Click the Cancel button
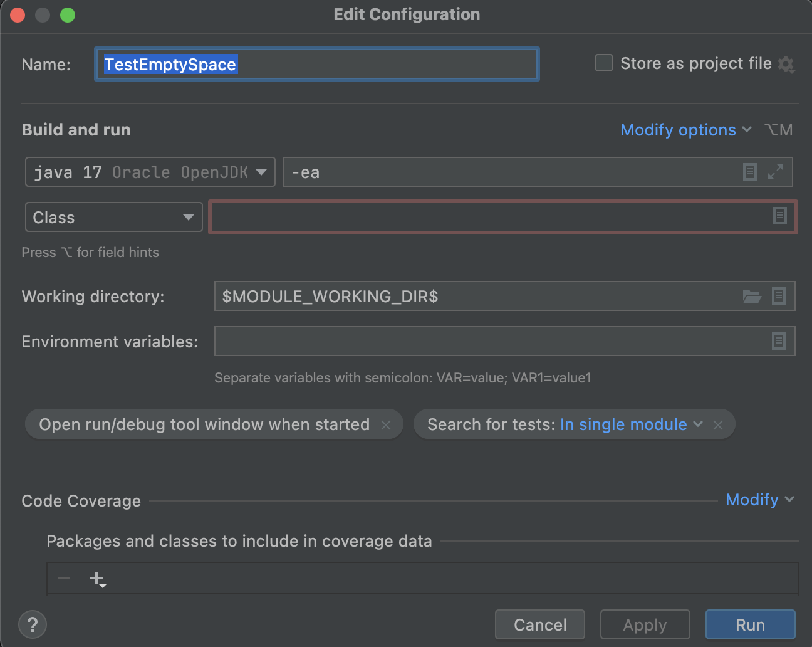The image size is (812, 647). (539, 624)
